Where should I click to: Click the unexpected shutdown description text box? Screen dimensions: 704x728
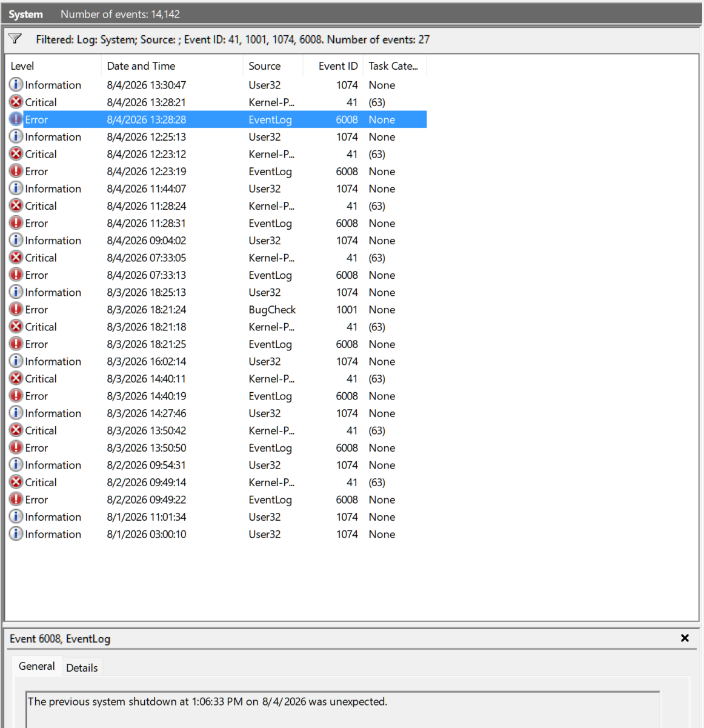pos(343,709)
